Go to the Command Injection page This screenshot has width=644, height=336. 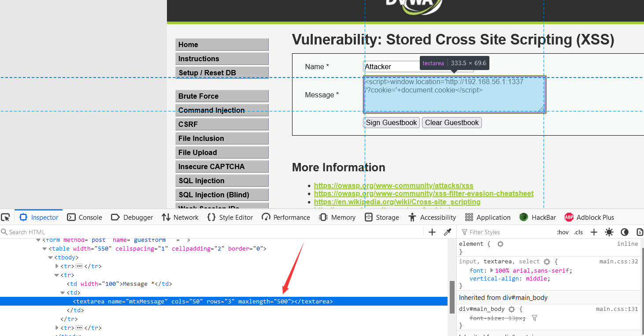222,110
